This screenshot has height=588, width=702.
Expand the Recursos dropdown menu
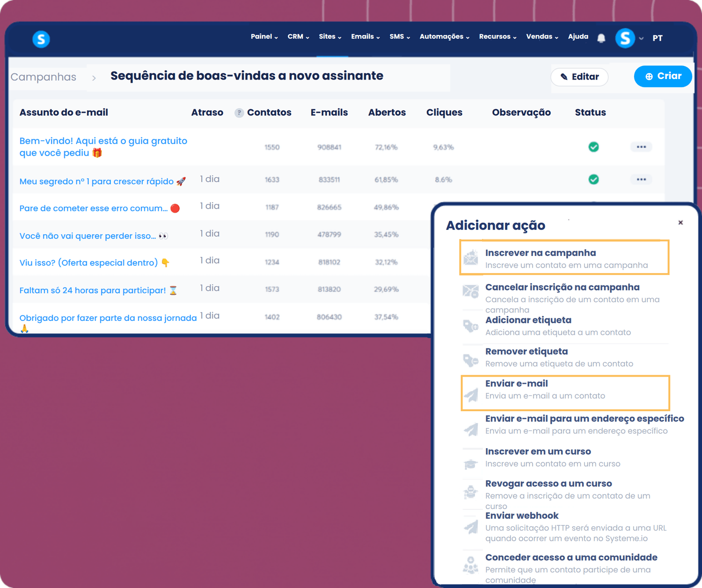point(498,36)
